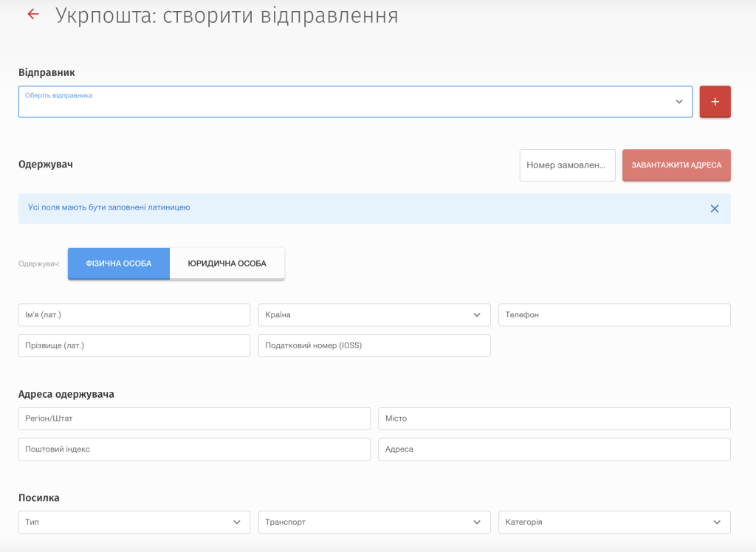Click the red plus button to add sender
The image size is (756, 552).
(715, 102)
